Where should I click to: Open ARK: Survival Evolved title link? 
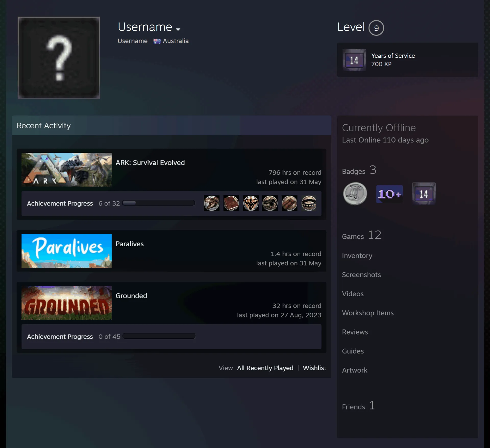click(150, 163)
